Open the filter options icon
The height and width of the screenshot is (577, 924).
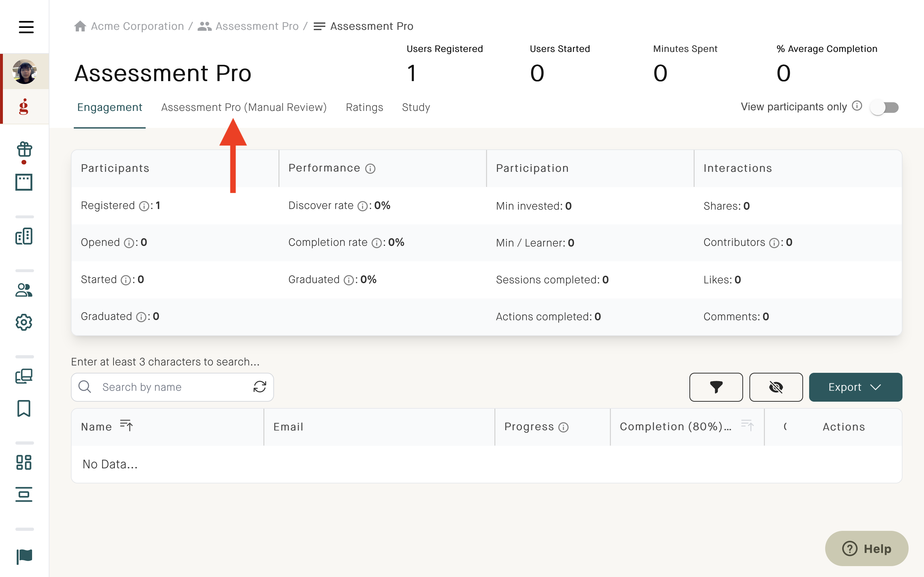(x=715, y=387)
